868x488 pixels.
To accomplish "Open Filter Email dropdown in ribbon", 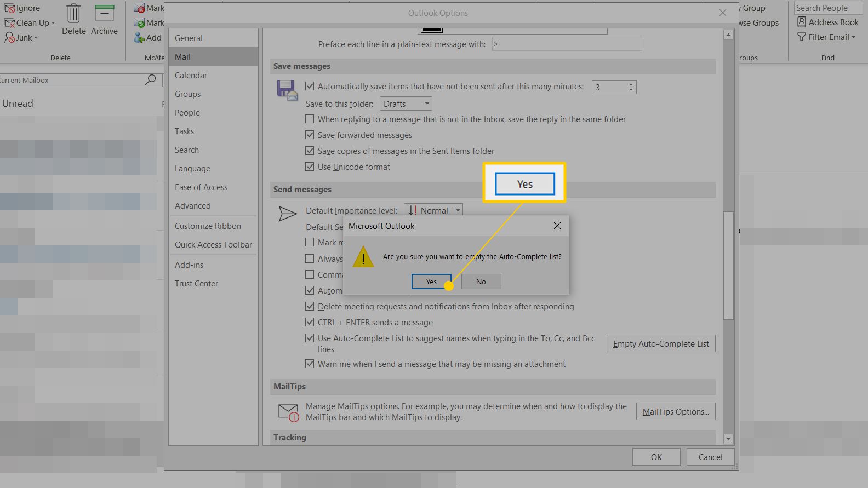I will (826, 37).
